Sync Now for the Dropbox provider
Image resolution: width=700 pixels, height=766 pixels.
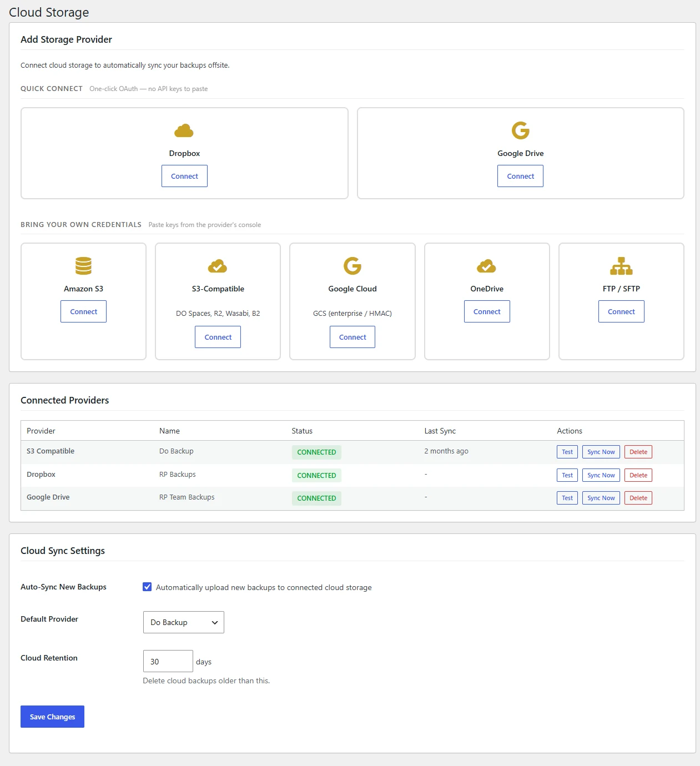click(x=601, y=475)
